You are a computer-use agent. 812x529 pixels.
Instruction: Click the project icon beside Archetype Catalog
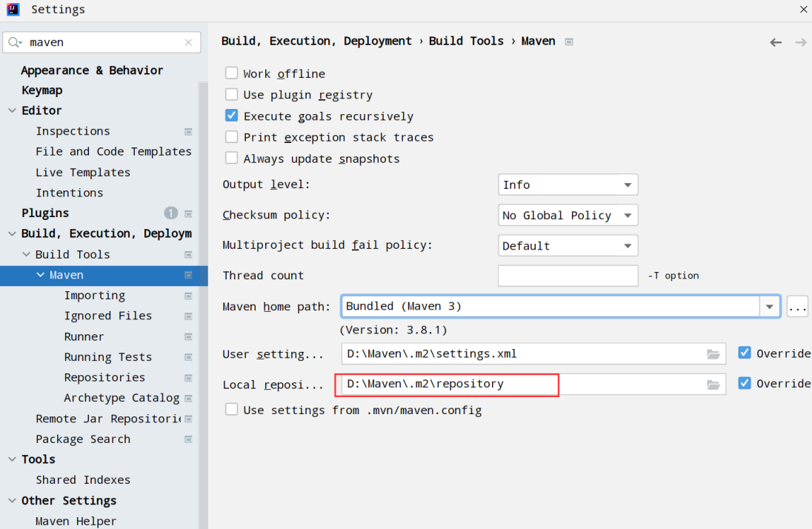point(188,399)
